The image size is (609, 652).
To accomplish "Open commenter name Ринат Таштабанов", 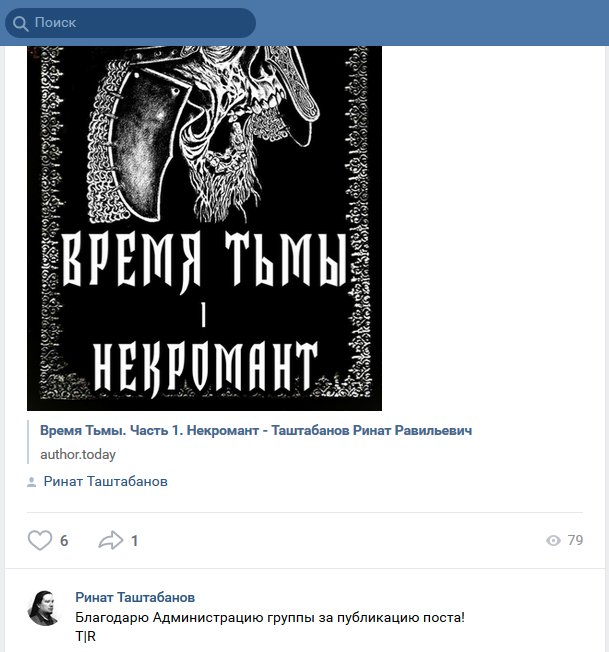I will point(135,597).
